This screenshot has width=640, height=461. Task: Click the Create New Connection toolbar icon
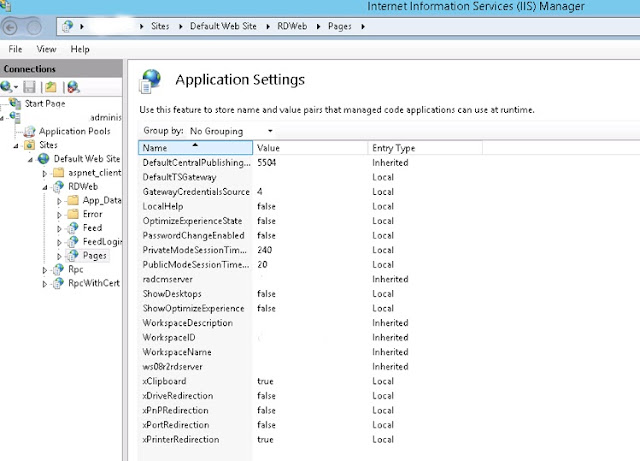6,87
